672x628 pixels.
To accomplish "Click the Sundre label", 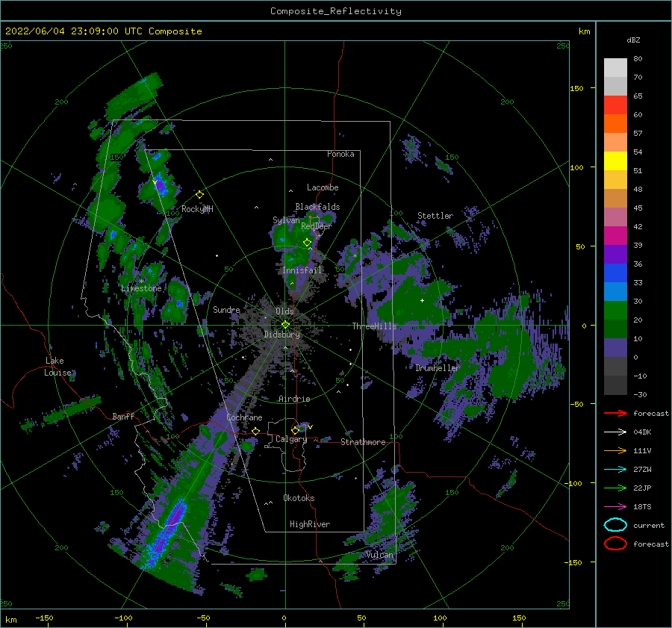I will (227, 310).
